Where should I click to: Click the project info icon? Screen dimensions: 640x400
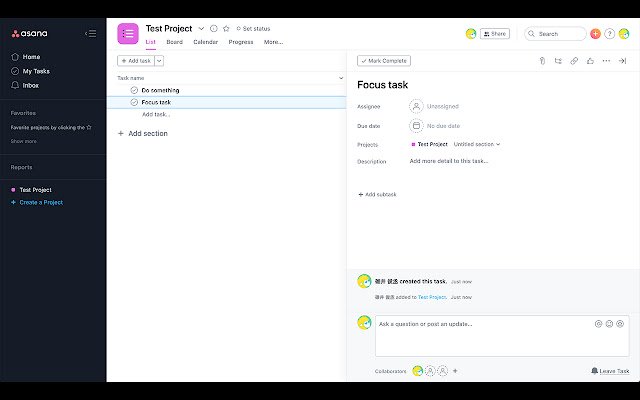[213, 29]
